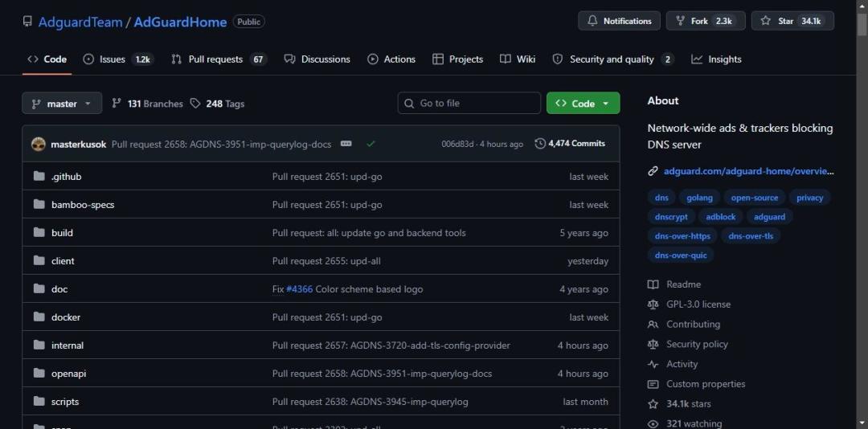Open the Pull requests tab
This screenshot has width=868, height=429.
point(219,59)
